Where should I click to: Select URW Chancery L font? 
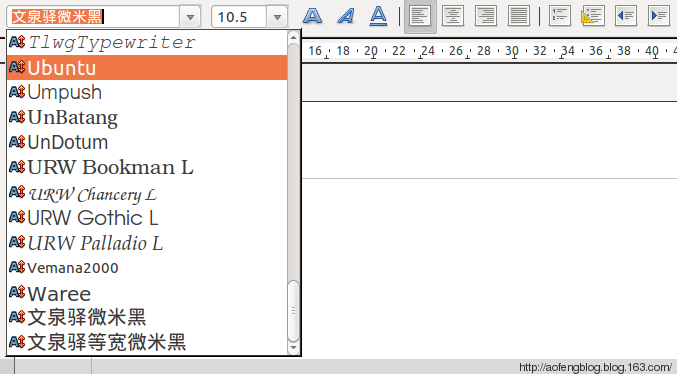tap(147, 193)
